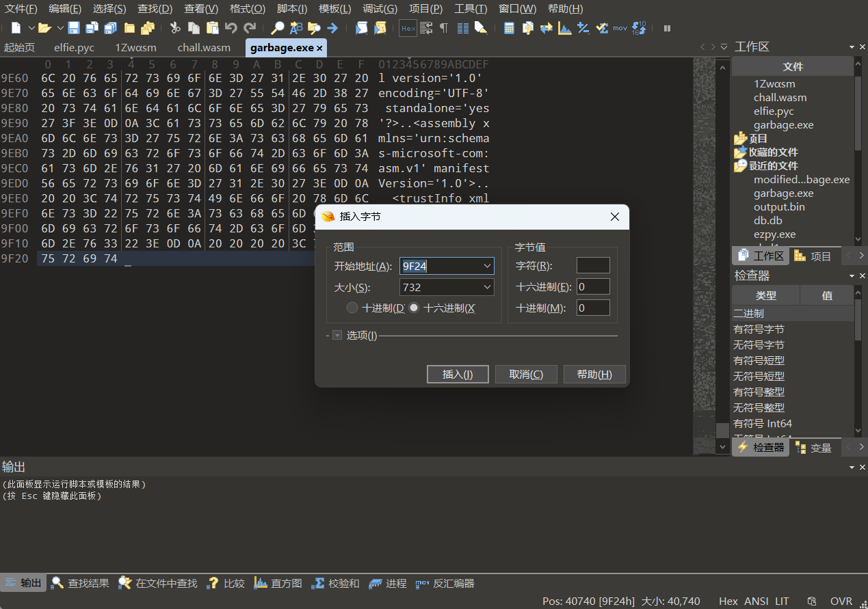Expand the 选项 section in dialog
The image size is (868, 609).
(337, 336)
